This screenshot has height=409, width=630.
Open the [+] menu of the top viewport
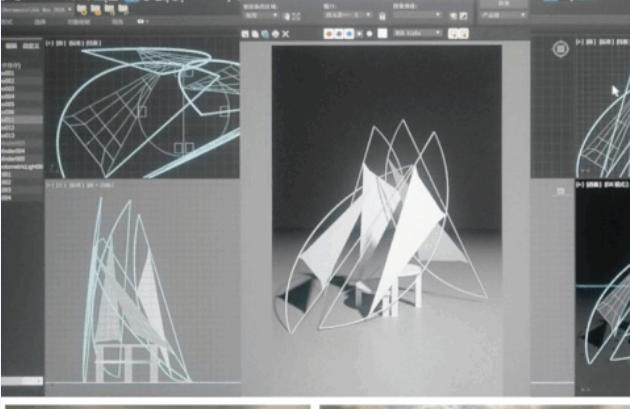pyautogui.click(x=50, y=43)
